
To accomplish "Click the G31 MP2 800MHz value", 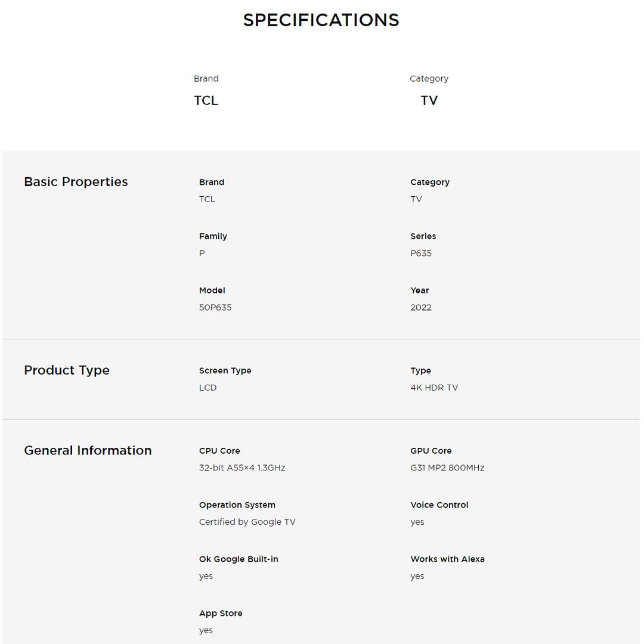I will point(447,468).
